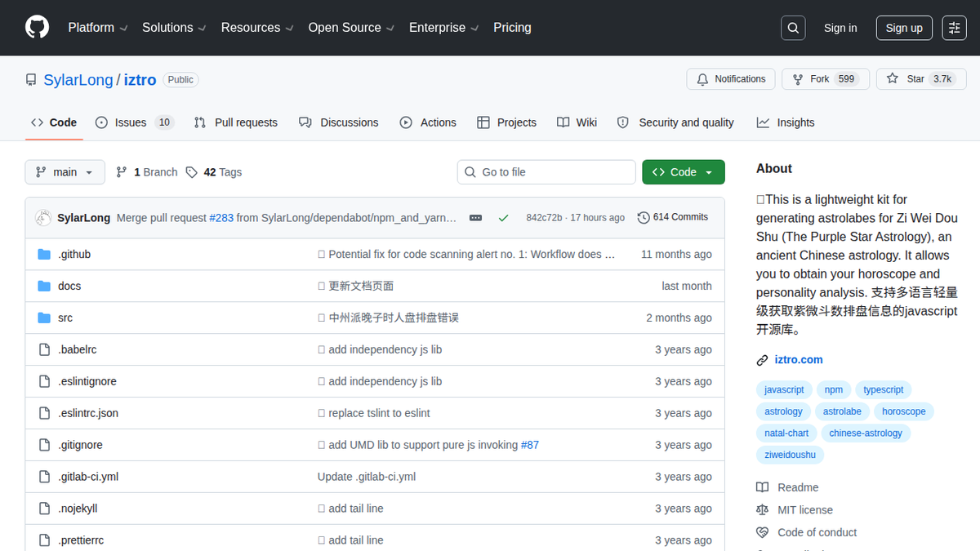The image size is (980, 551).
Task: Click the .github folder icon
Action: 44,255
